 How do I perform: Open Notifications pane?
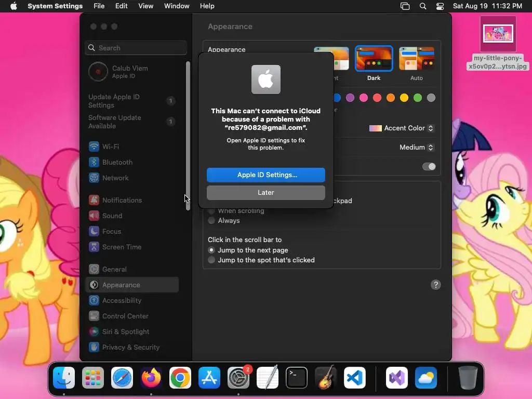pos(132,200)
